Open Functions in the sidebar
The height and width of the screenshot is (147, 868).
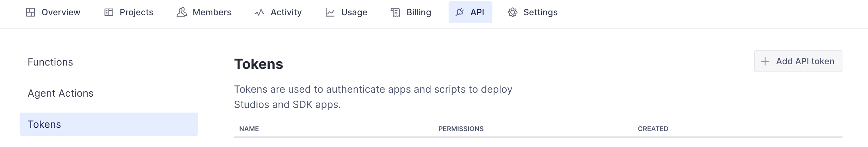point(109,62)
